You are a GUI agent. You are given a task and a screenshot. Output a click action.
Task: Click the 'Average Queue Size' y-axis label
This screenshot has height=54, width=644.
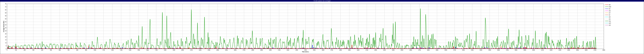tap(4, 26)
